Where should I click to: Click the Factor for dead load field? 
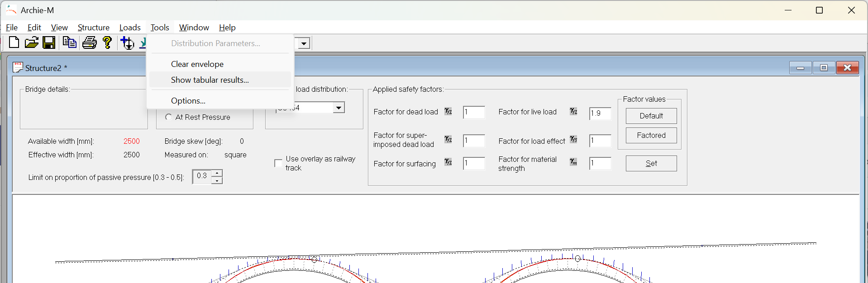point(474,112)
